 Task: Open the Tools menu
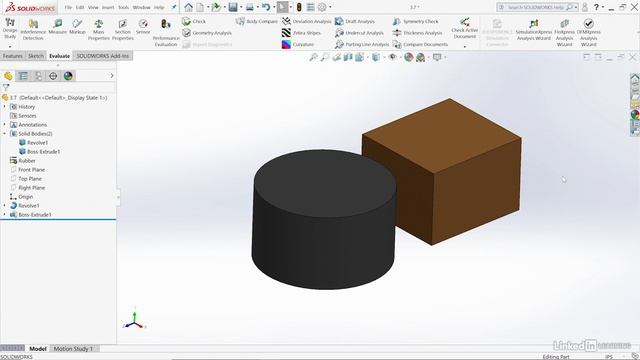click(x=123, y=7)
